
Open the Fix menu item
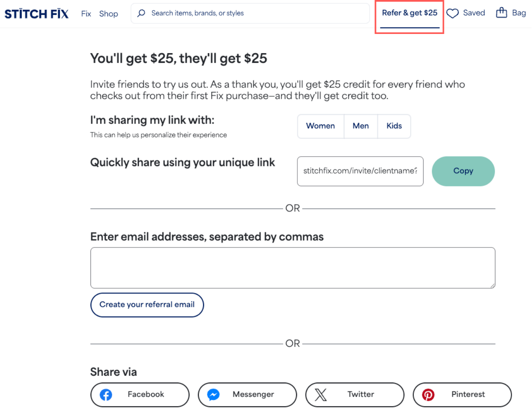(x=86, y=14)
